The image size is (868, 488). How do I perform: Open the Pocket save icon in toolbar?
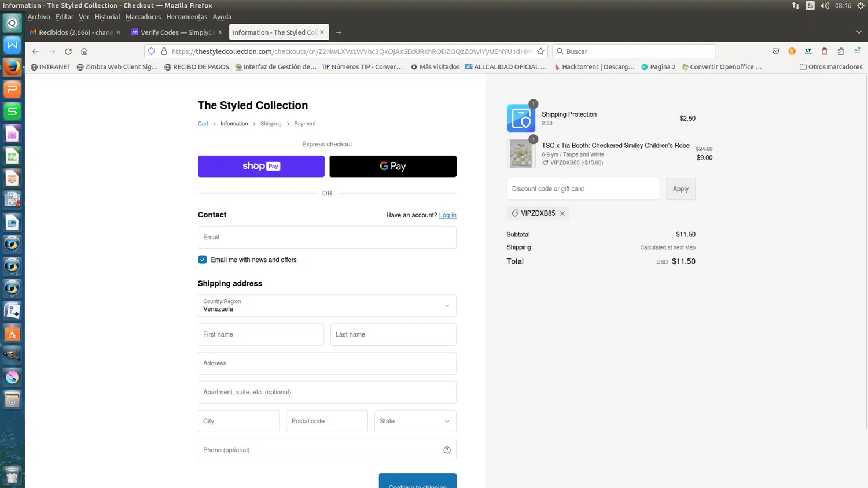(x=775, y=51)
